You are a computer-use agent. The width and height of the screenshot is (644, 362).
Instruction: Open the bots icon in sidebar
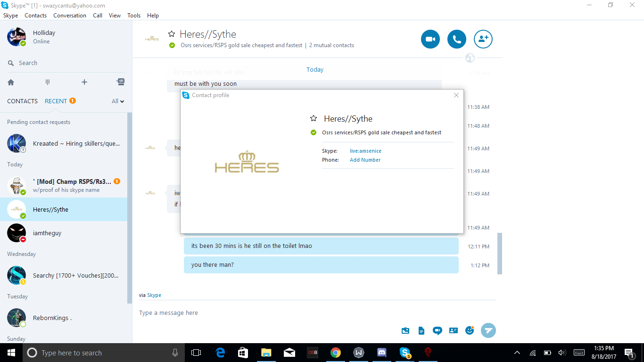[121, 82]
